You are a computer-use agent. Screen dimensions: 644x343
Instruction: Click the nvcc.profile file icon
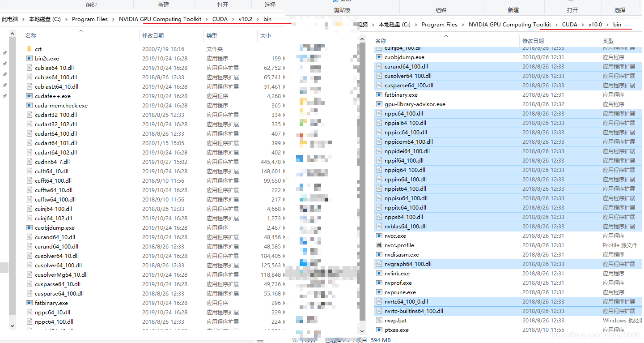point(379,245)
